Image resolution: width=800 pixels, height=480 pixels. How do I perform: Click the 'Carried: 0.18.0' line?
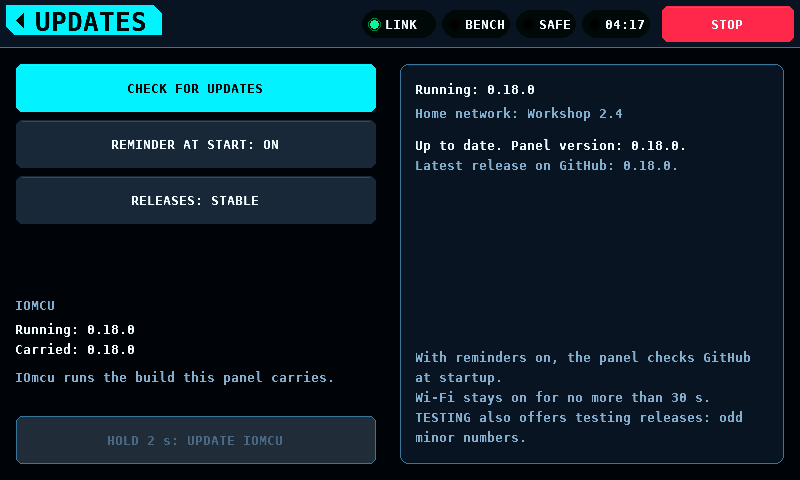(x=75, y=349)
